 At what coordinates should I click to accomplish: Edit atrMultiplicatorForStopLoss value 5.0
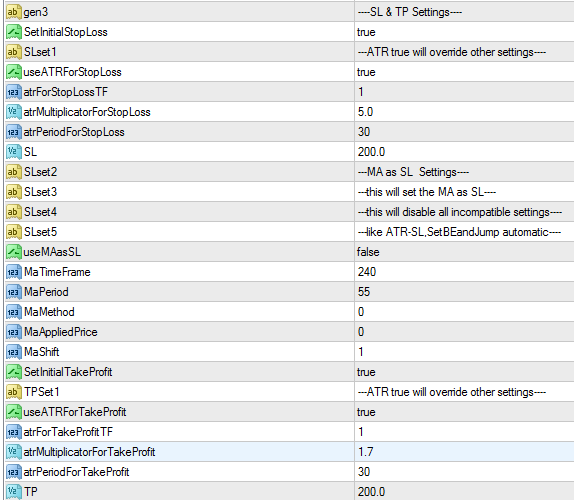[365, 112]
